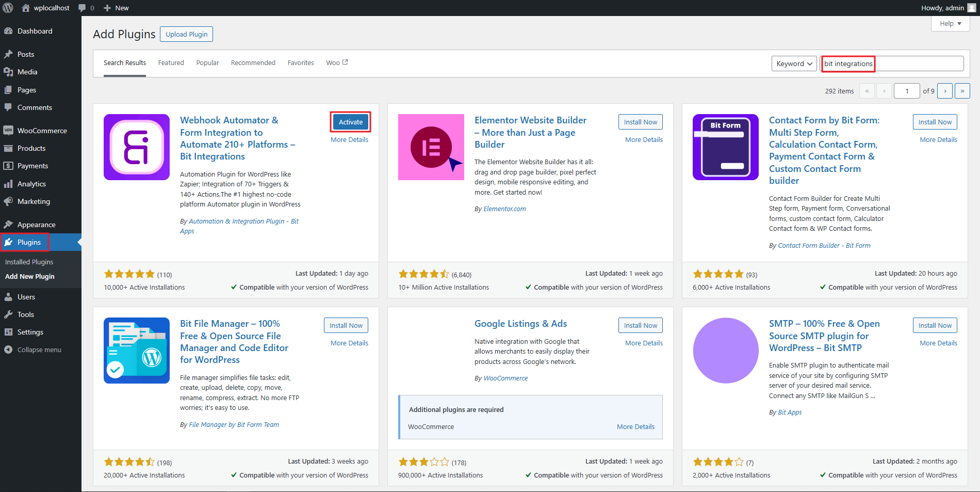The width and height of the screenshot is (980, 492).
Task: Click the Collapse menu arrow icon
Action: coord(8,350)
